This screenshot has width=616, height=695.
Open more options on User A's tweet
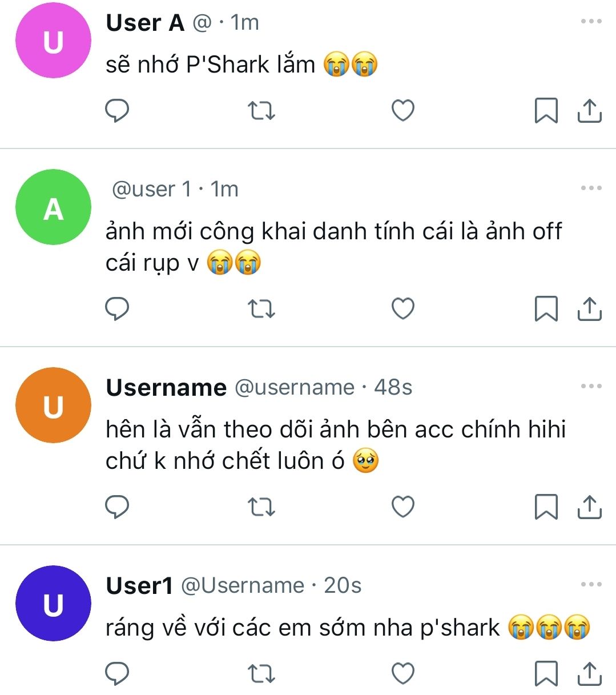tap(591, 21)
